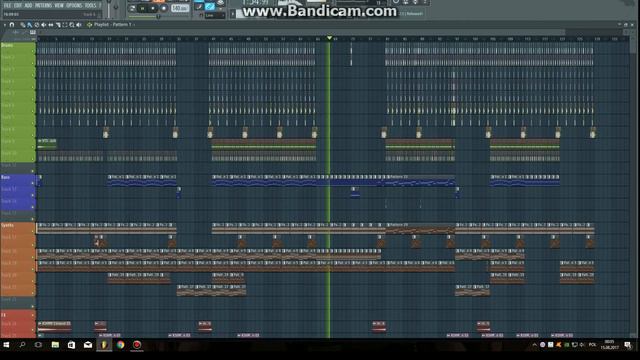Select the playlist Slice tool

click(x=58, y=25)
